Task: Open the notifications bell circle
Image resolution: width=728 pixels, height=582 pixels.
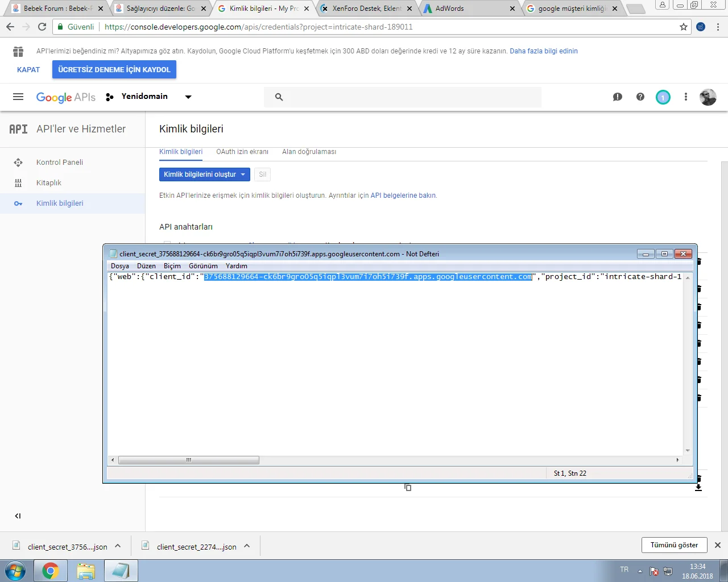Action: coord(663,97)
